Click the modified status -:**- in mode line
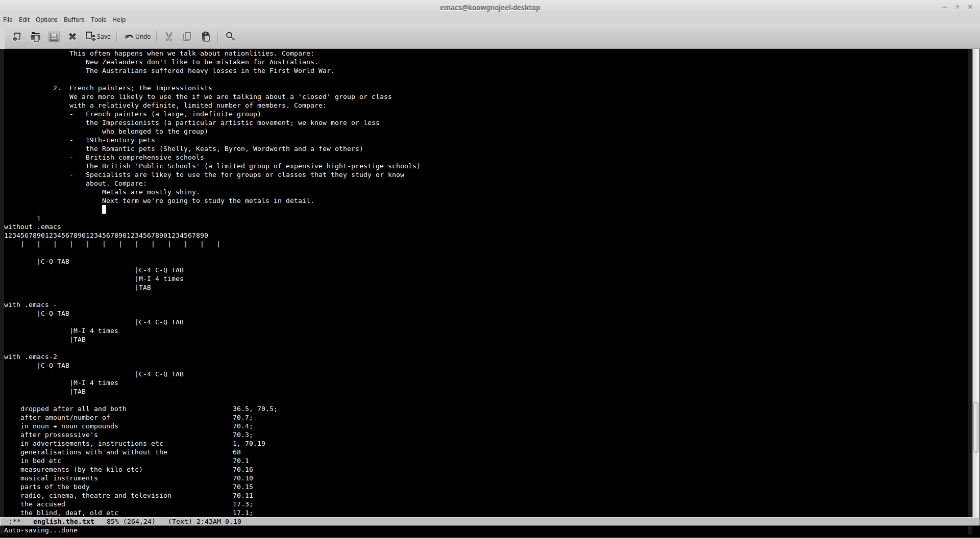This screenshot has height=538, width=980. 14,521
